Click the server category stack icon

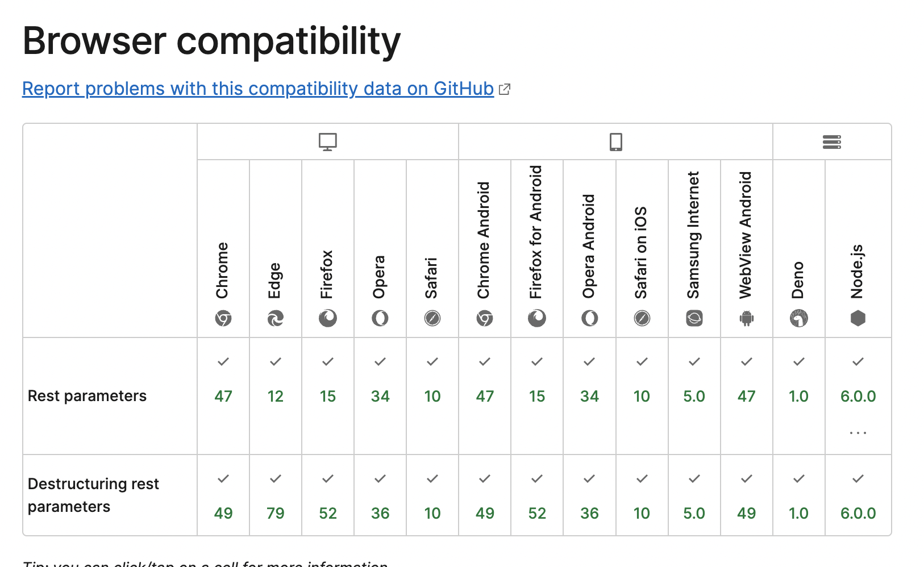point(831,141)
